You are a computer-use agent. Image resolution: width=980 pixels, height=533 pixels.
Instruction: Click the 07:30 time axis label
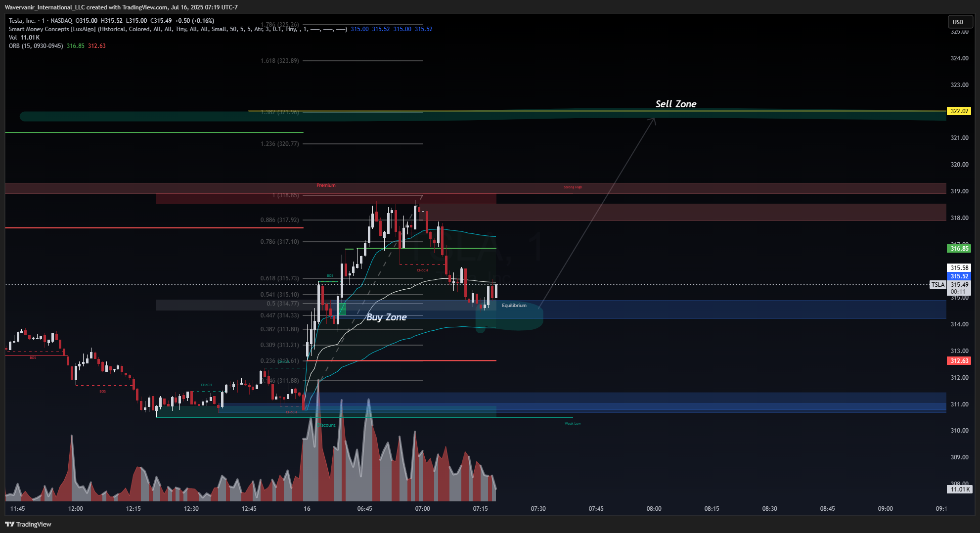538,509
